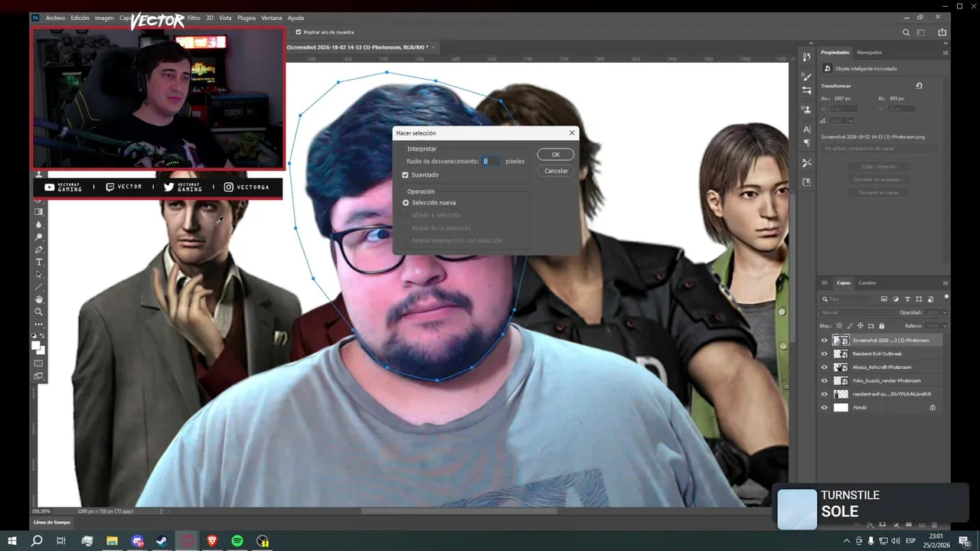This screenshot has height=551, width=980.
Task: Open the Capas panel options menu
Action: (946, 283)
